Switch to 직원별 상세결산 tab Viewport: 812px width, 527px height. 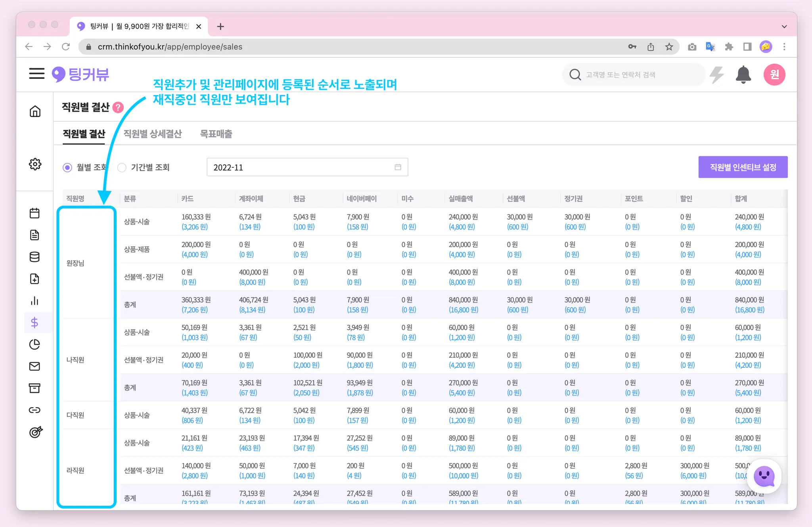tap(153, 134)
